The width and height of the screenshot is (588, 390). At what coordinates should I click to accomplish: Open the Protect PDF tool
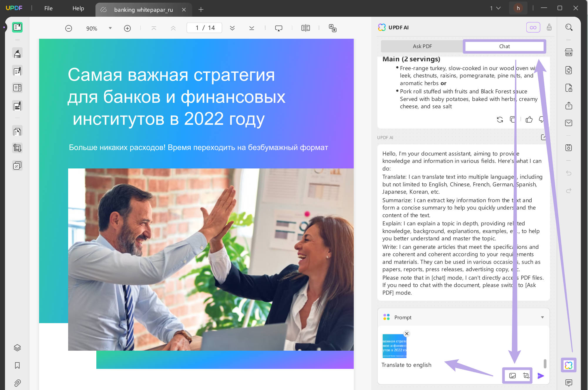[569, 88]
